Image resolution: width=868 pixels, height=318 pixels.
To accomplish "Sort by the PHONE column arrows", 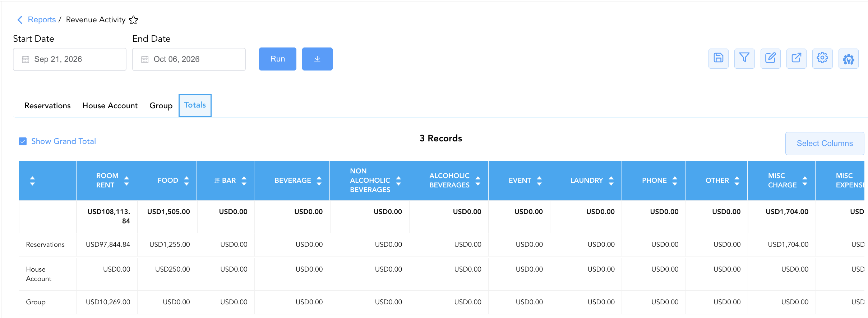I will coord(675,181).
